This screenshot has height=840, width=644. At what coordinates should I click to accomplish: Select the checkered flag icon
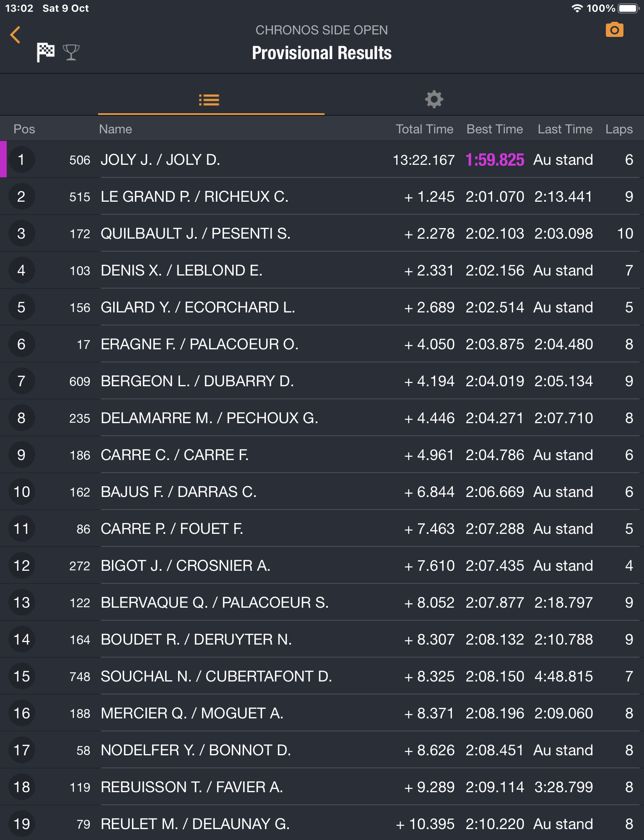pyautogui.click(x=46, y=52)
